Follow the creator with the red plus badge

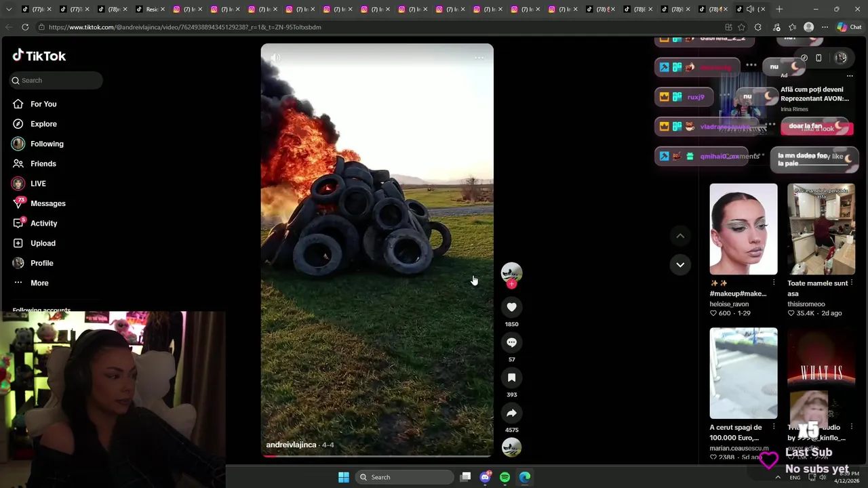pos(511,284)
